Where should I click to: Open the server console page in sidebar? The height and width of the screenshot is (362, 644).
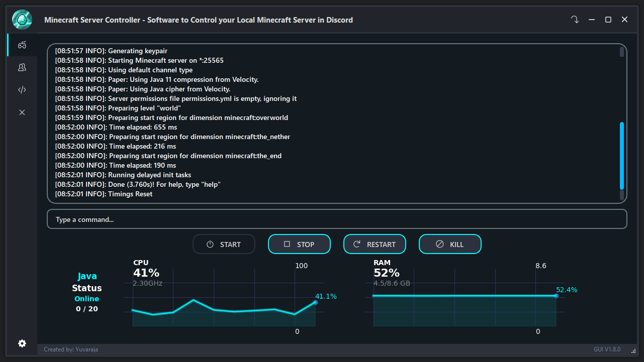(x=22, y=45)
